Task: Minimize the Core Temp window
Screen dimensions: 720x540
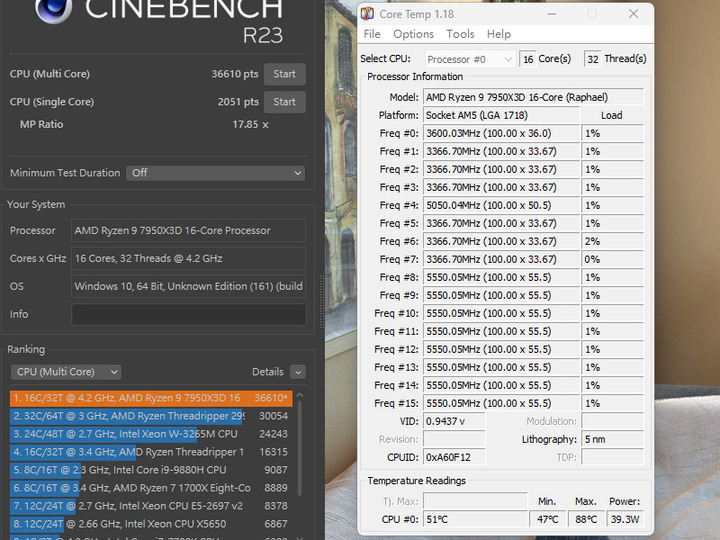Action: pos(552,14)
